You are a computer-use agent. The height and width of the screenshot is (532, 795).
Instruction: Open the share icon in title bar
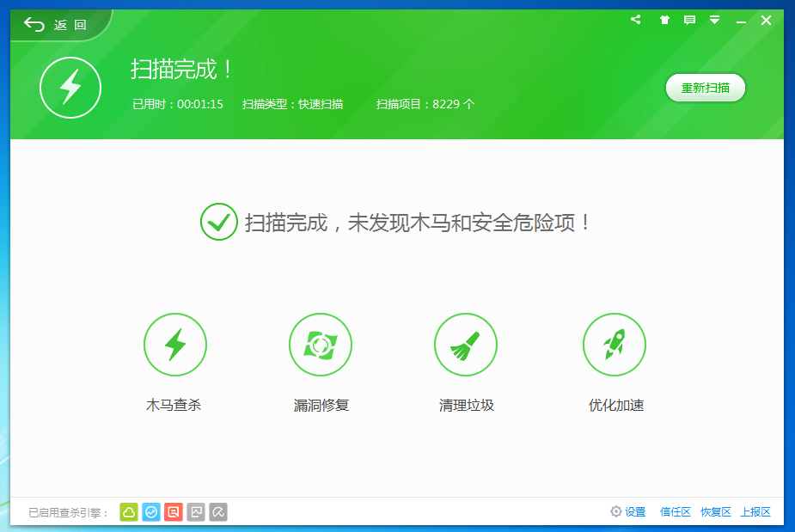[636, 20]
